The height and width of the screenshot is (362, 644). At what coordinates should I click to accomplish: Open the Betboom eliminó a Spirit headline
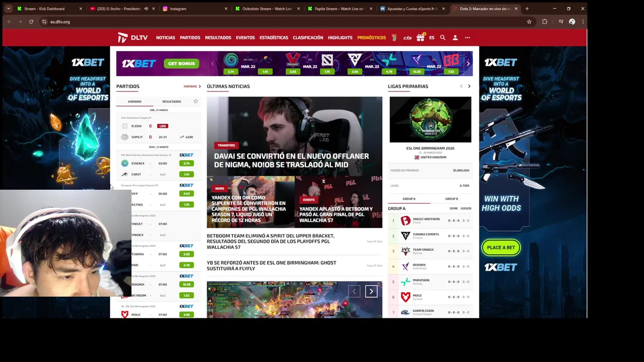(x=271, y=241)
